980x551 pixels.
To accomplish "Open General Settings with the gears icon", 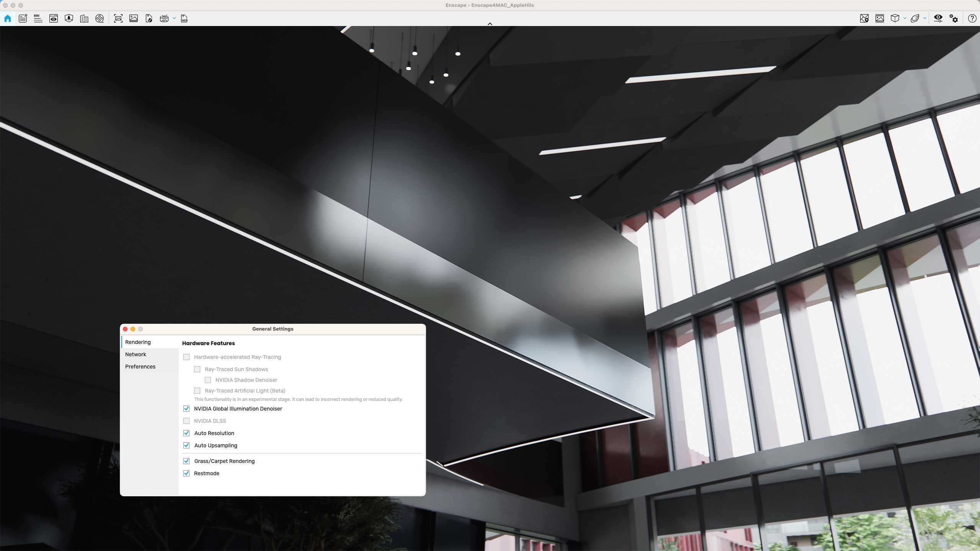I will coord(954,18).
